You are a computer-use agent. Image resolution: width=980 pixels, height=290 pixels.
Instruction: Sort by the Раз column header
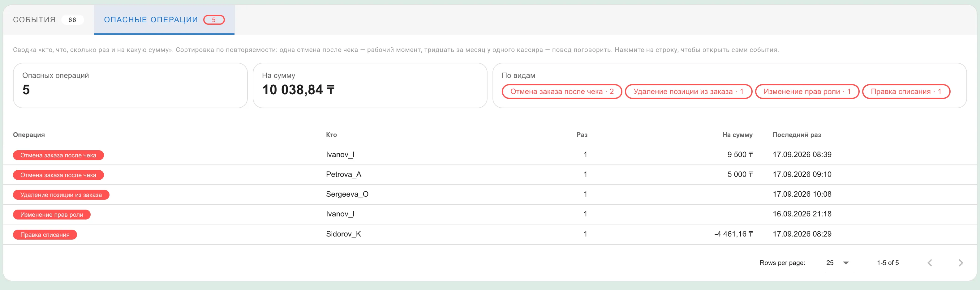coord(582,135)
